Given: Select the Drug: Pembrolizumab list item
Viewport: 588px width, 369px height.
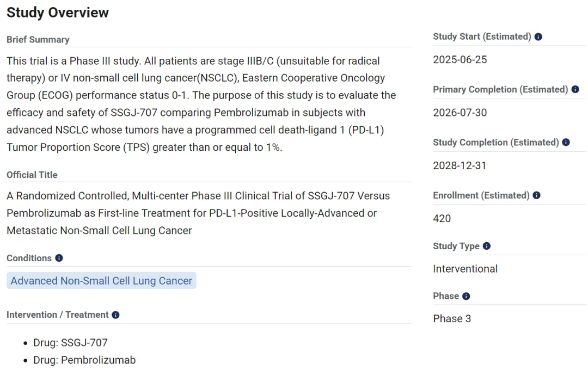Looking at the screenshot, I should click(98, 360).
